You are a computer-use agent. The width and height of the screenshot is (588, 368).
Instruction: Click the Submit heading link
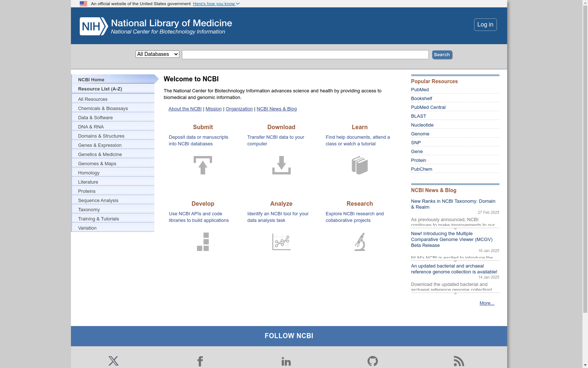coord(203,127)
